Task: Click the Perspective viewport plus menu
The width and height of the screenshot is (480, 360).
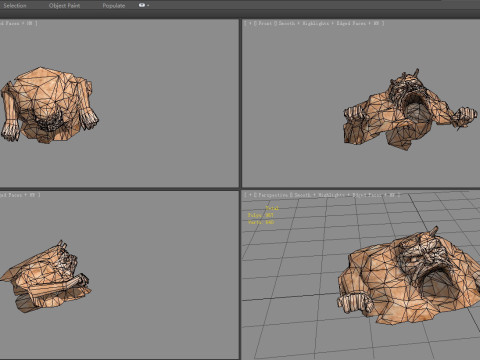Action: 250,195
